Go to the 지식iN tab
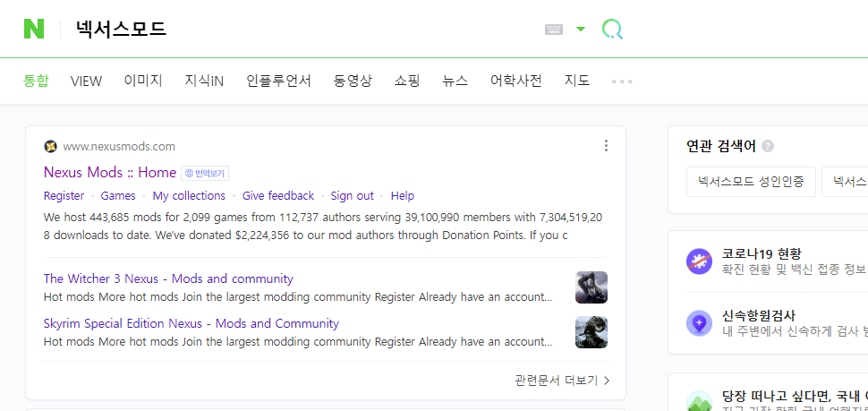 coord(204,81)
